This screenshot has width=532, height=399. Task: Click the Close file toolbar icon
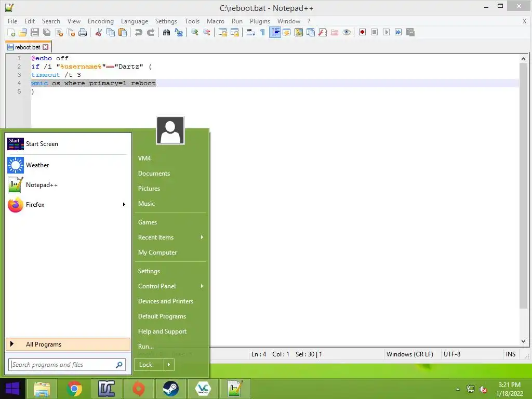point(59,32)
